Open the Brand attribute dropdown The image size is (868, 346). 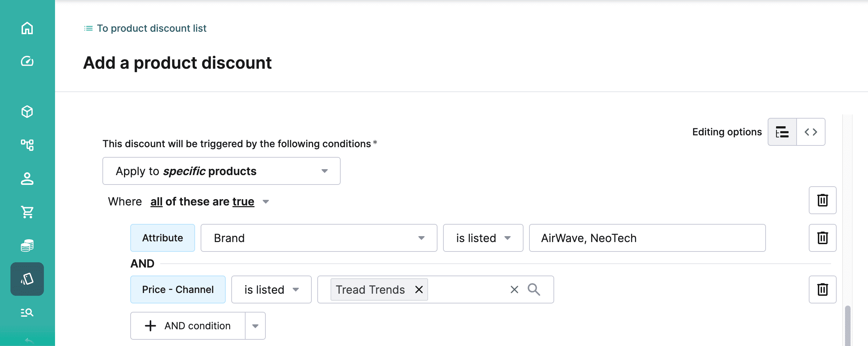(x=319, y=238)
